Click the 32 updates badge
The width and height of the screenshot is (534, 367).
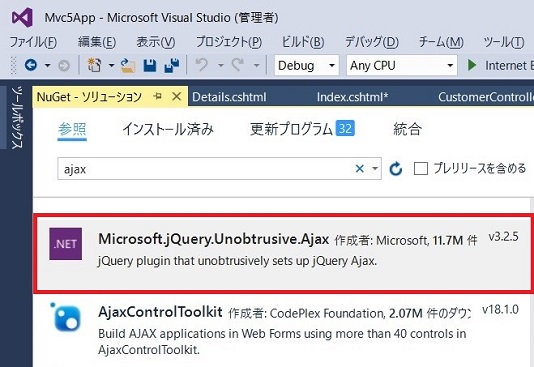click(x=345, y=128)
